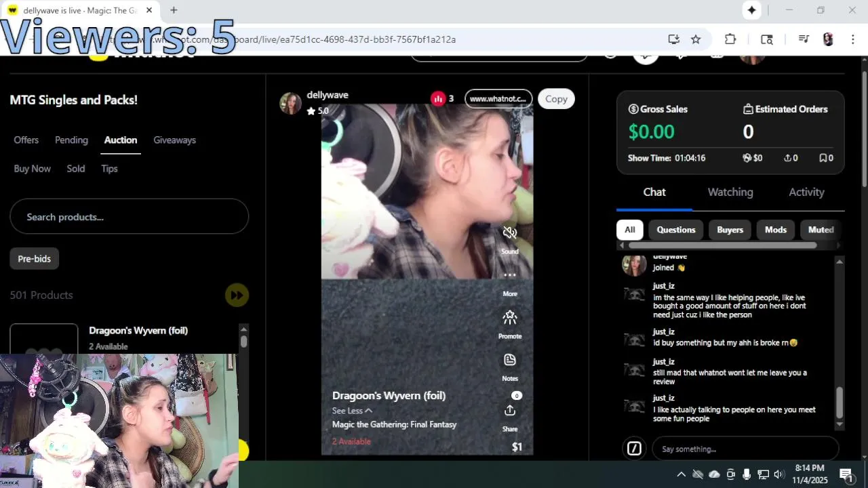
Task: Click the just_iz username on review message
Action: 664,362
